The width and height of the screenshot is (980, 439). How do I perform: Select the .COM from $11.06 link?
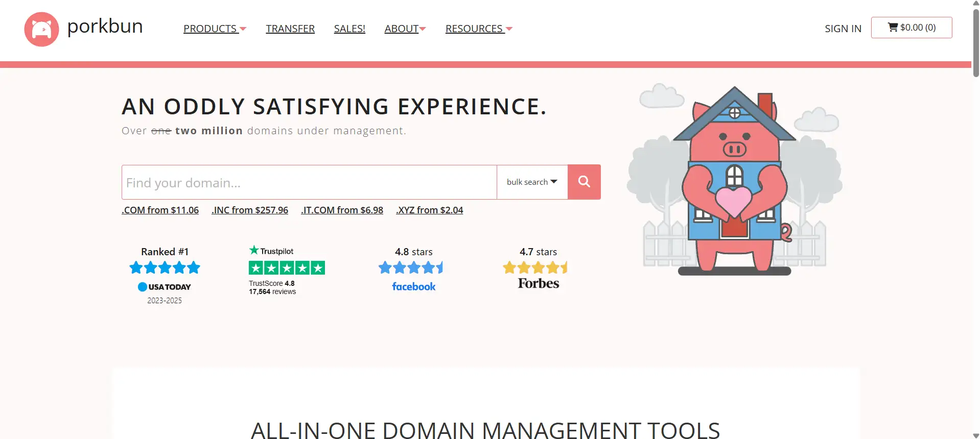pyautogui.click(x=160, y=210)
